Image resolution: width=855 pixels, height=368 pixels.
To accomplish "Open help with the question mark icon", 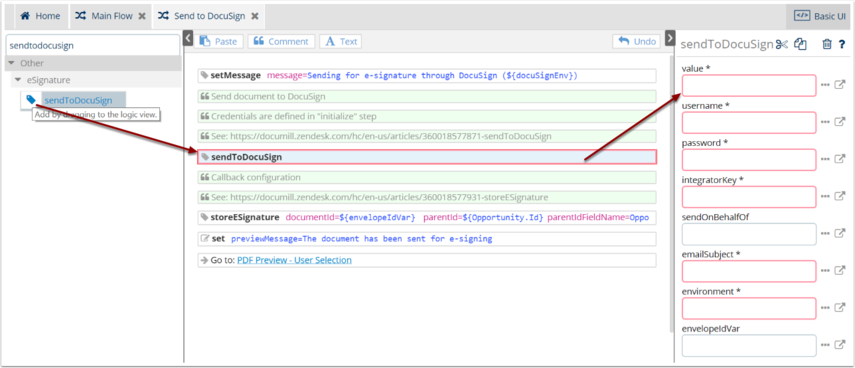I will [x=841, y=45].
